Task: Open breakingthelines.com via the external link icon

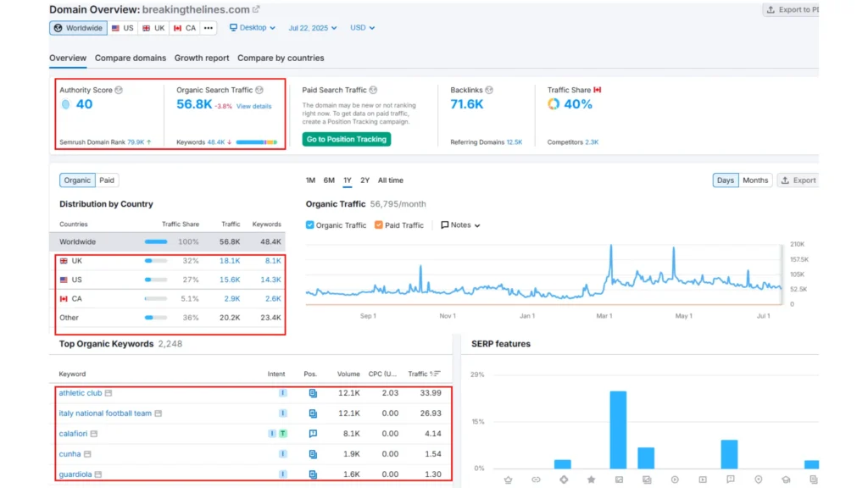Action: click(x=256, y=9)
